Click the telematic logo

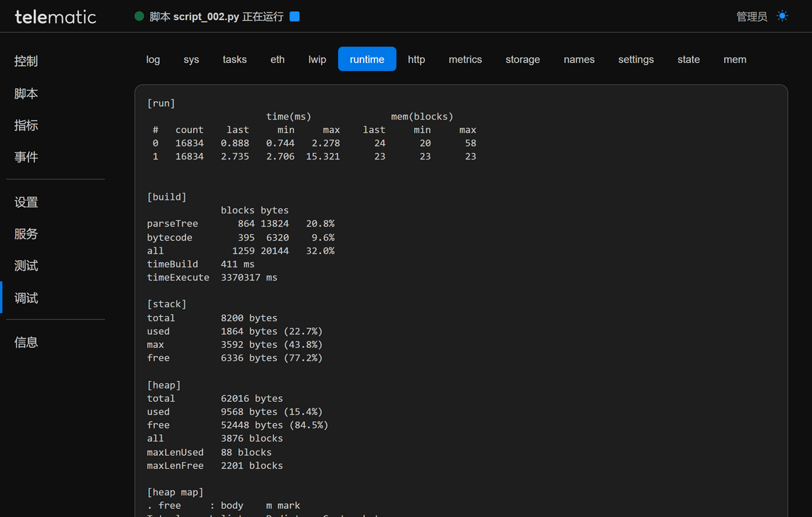coord(55,16)
